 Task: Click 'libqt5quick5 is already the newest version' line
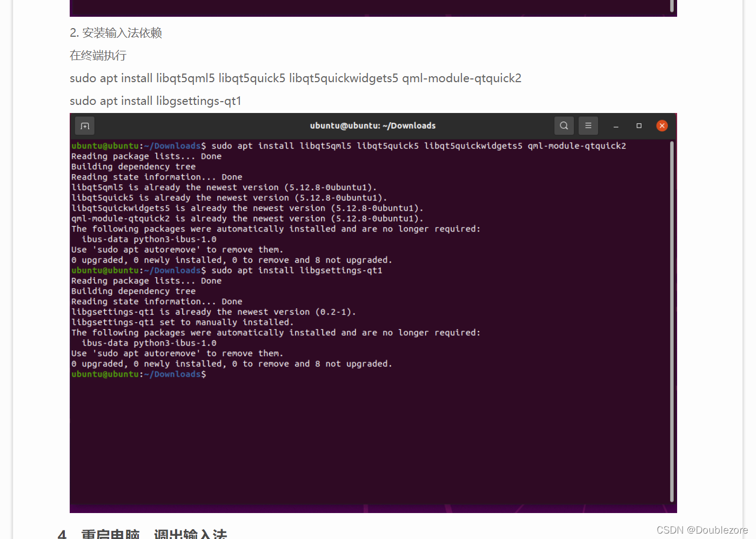tap(229, 198)
